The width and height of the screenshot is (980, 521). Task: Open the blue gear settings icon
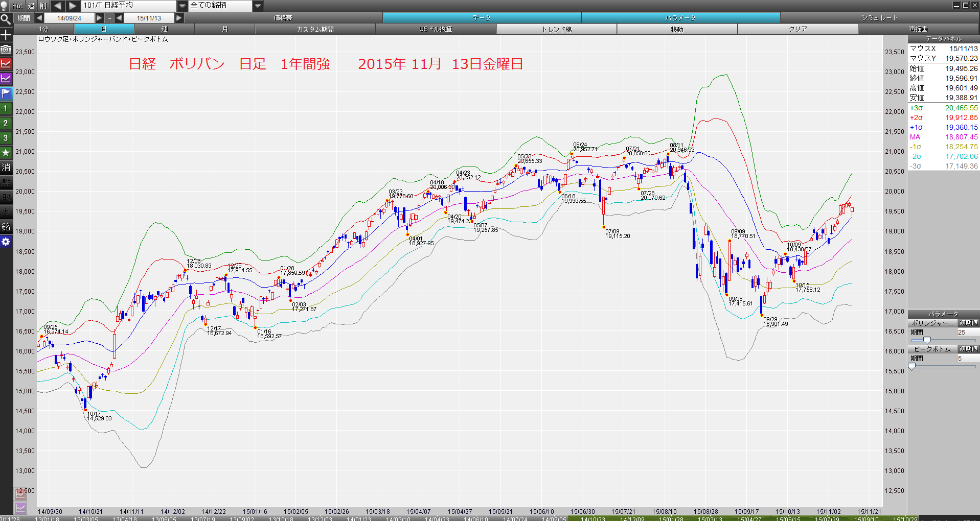(6, 242)
